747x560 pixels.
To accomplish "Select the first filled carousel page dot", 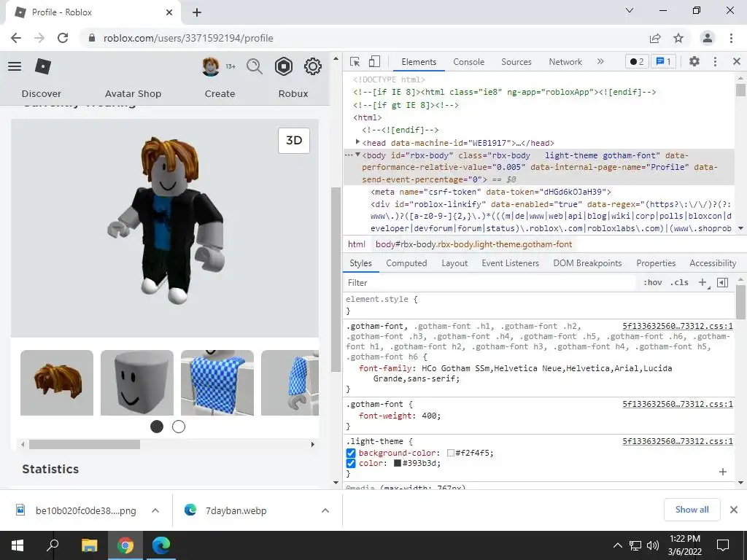I will [157, 427].
